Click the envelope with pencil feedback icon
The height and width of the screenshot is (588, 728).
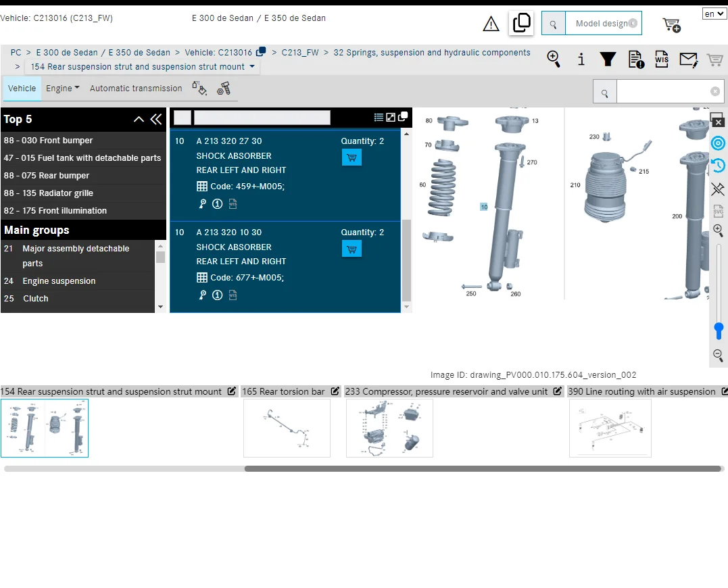688,59
